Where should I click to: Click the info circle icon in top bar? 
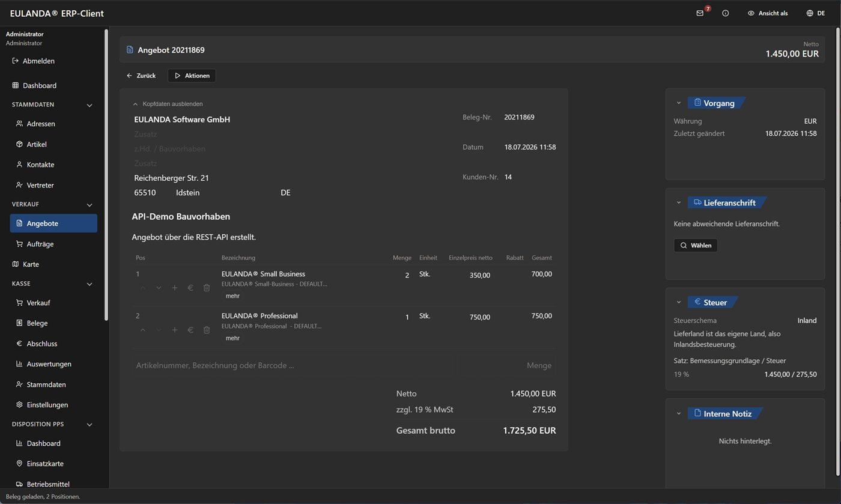click(725, 13)
